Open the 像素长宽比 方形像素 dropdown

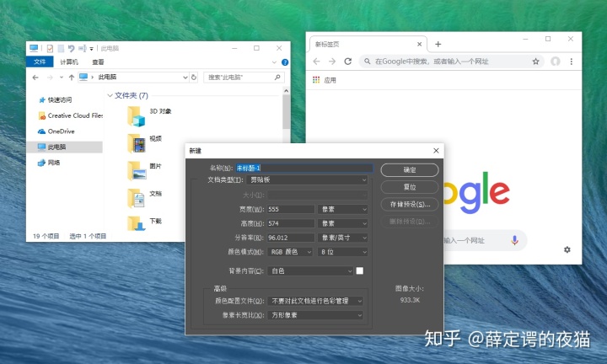click(x=315, y=315)
